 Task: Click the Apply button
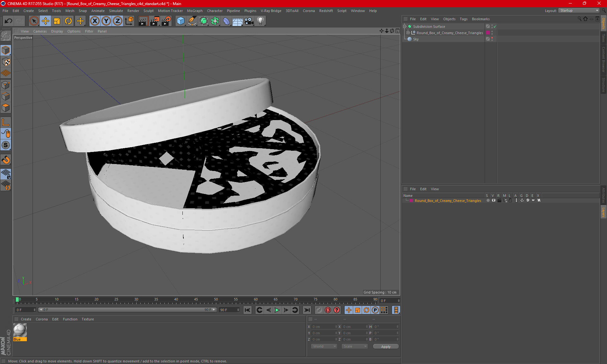(386, 347)
